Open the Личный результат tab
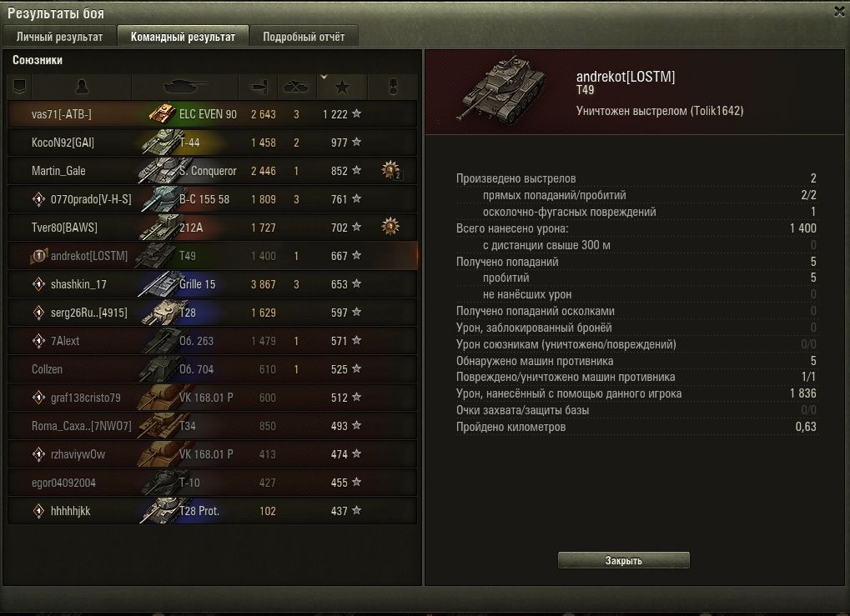Viewport: 850px width, 616px height. coord(59,37)
